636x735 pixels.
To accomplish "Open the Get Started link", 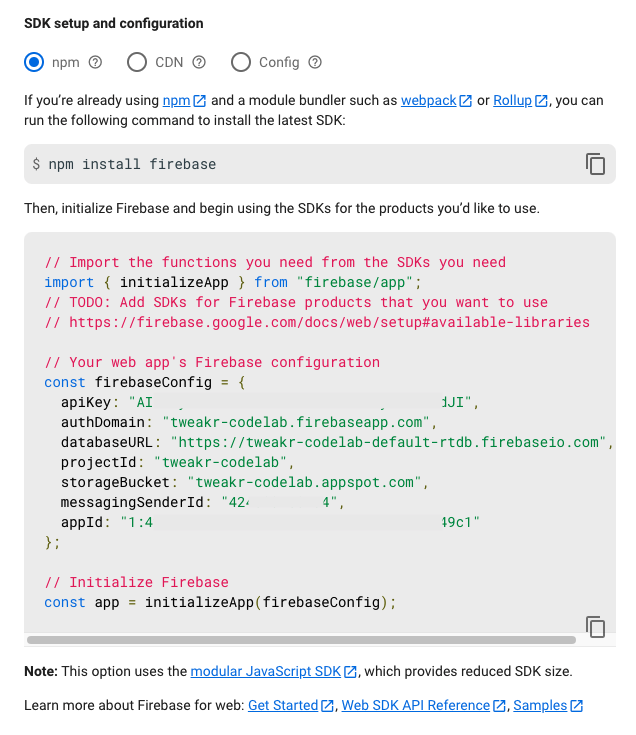I will pyautogui.click(x=282, y=705).
